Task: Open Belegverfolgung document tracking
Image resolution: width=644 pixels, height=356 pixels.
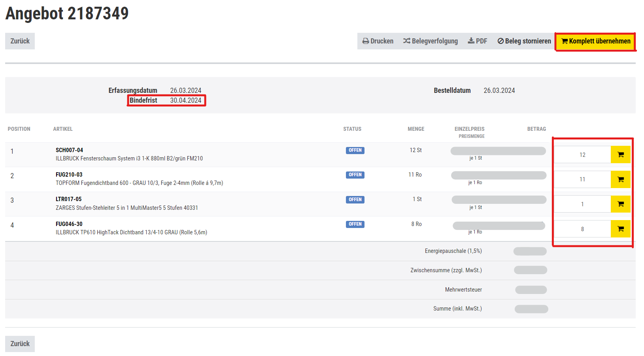Action: (430, 41)
